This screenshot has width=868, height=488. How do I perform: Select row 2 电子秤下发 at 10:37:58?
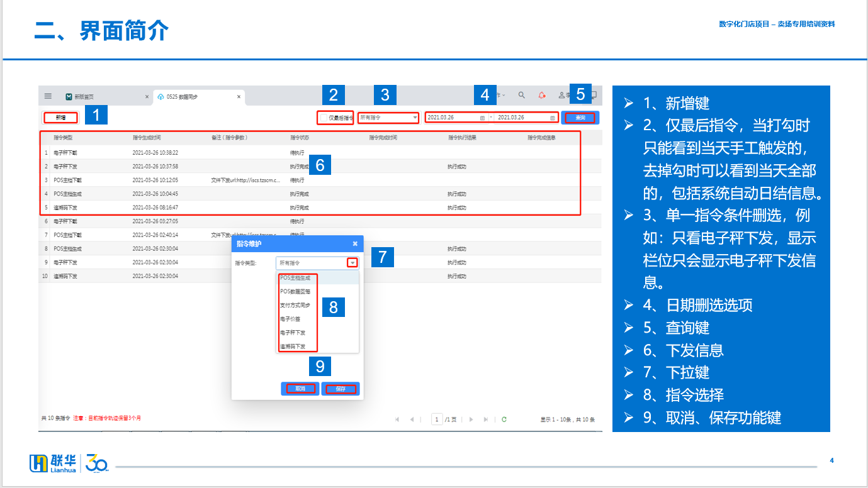321,167
